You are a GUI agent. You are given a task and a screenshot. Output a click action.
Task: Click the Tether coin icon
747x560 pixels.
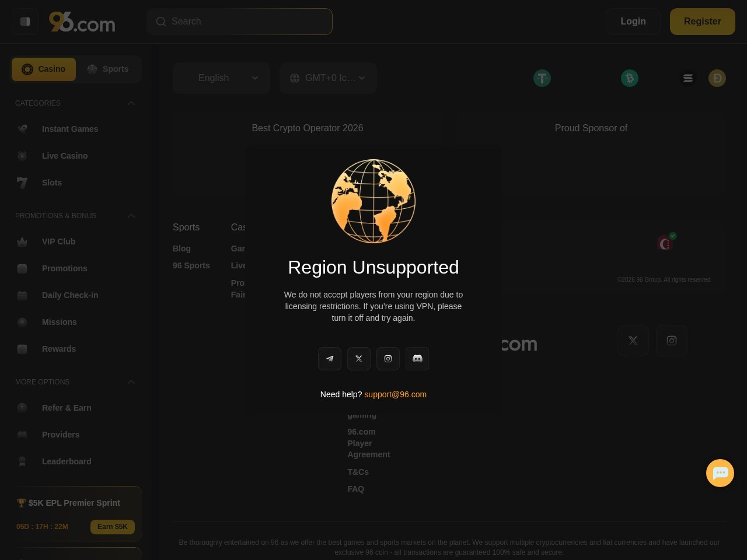pos(542,78)
